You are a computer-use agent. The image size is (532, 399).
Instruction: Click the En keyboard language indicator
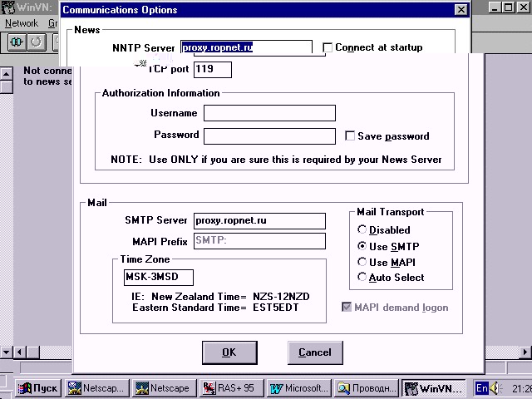pos(482,388)
